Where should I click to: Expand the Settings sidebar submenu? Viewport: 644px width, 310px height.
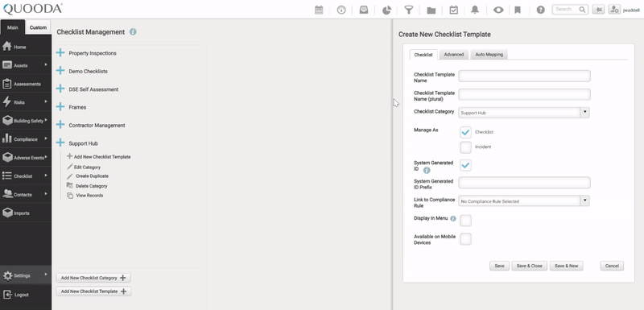point(46,275)
